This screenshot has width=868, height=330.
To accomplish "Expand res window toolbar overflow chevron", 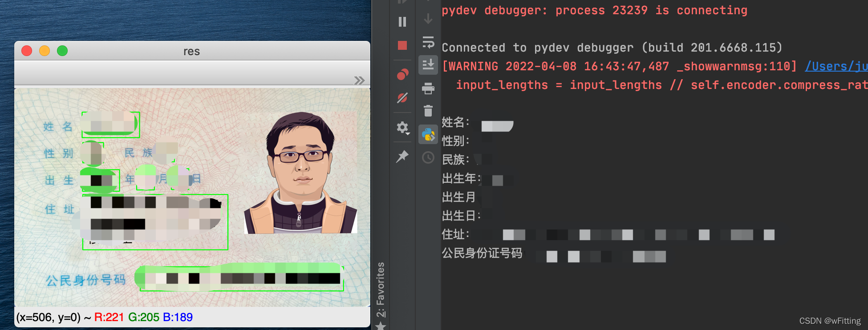I will tap(359, 80).
